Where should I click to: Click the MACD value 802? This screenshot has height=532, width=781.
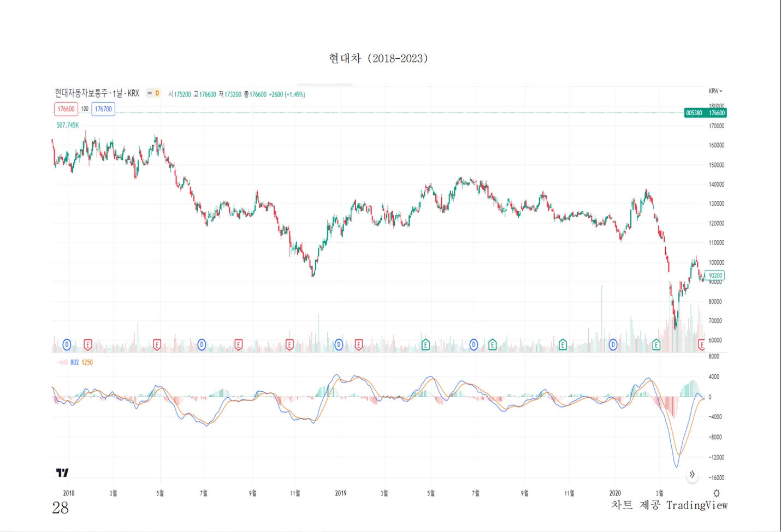click(x=74, y=362)
